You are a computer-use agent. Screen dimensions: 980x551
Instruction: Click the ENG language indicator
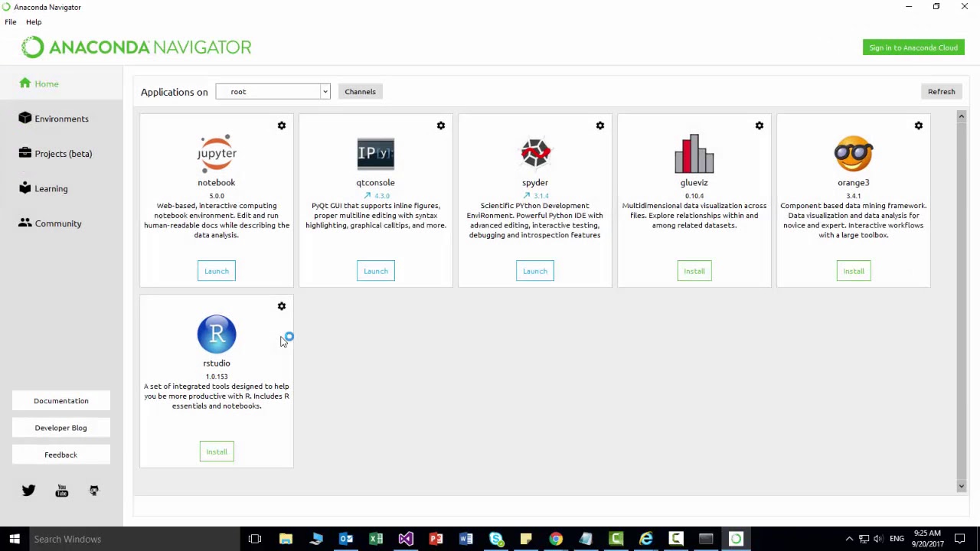coord(897,539)
